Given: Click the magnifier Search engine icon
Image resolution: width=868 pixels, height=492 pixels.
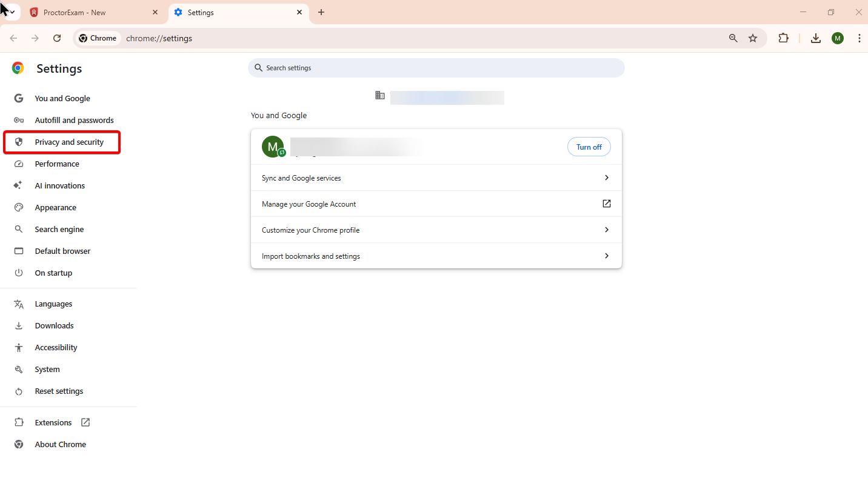Looking at the screenshot, I should 19,229.
